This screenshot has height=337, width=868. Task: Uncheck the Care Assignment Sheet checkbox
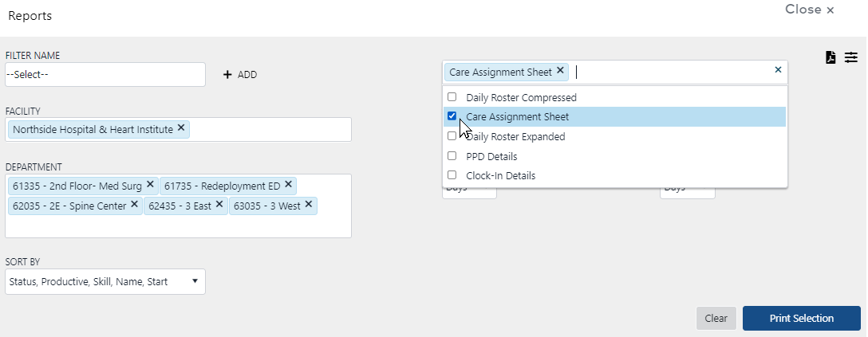[x=452, y=116]
